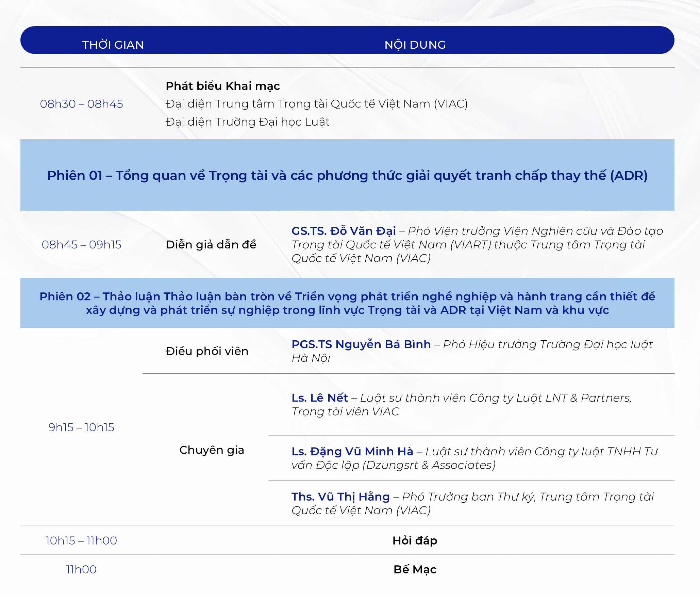Click the name Ls. Lê Nết
The width and height of the screenshot is (700, 600).
click(x=320, y=398)
